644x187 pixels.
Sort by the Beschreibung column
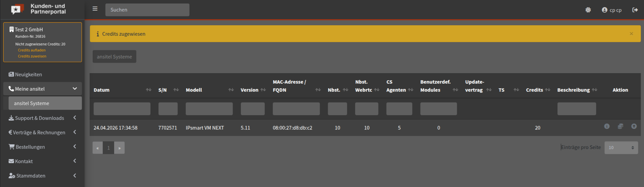595,90
